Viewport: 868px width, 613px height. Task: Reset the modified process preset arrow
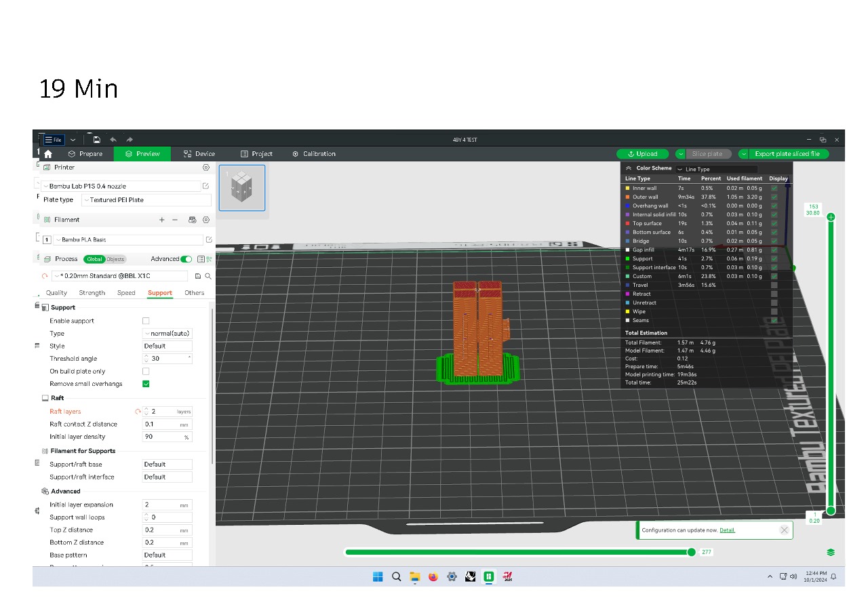tap(45, 276)
